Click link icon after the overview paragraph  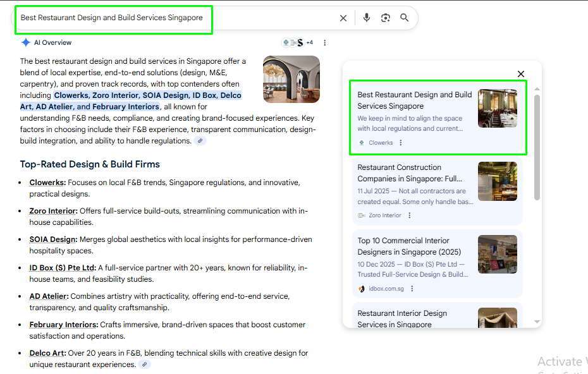200,141
